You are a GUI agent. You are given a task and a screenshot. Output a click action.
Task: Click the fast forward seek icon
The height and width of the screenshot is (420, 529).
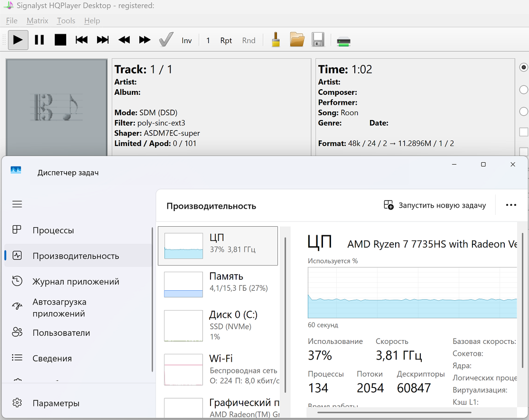(145, 40)
